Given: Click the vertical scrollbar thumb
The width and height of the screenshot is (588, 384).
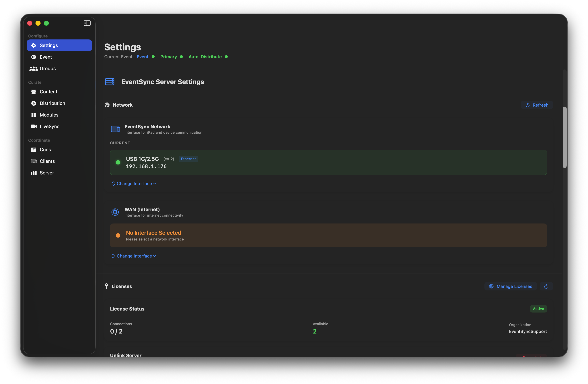Looking at the screenshot, I should pyautogui.click(x=564, y=137).
